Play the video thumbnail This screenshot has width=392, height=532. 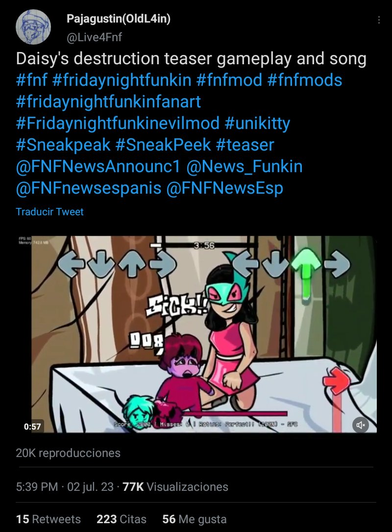196,334
